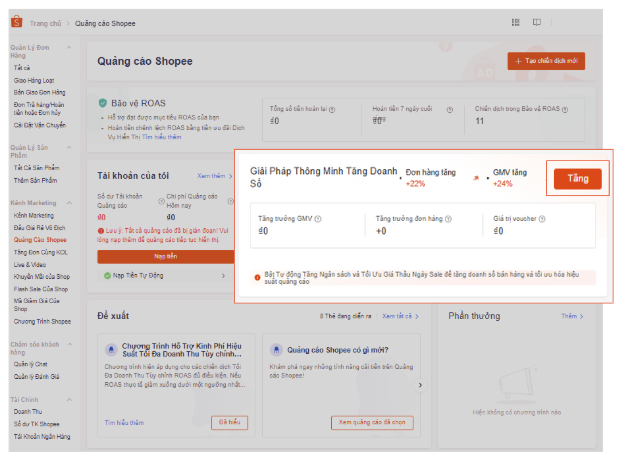Click info icon next to Tăng trưởng GMV

pos(318,219)
